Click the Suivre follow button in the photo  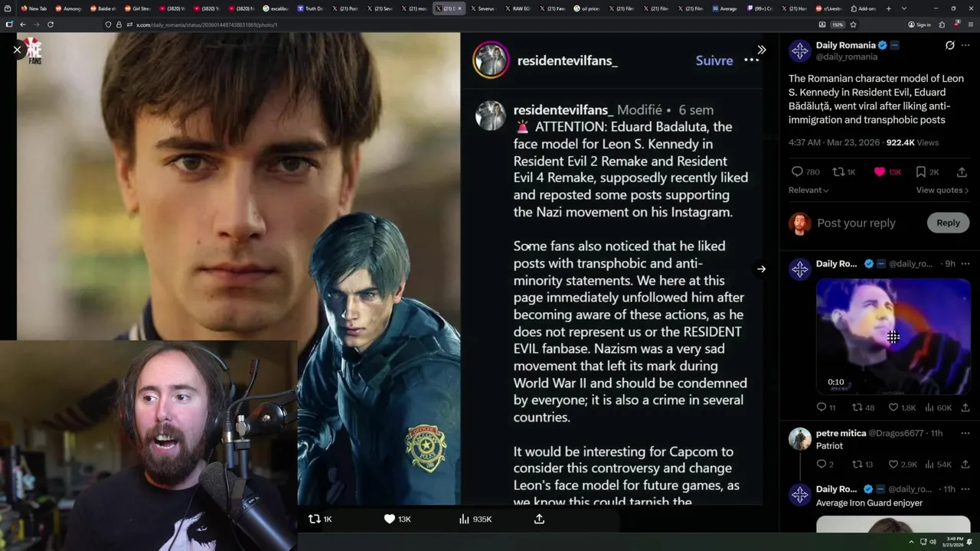714,60
